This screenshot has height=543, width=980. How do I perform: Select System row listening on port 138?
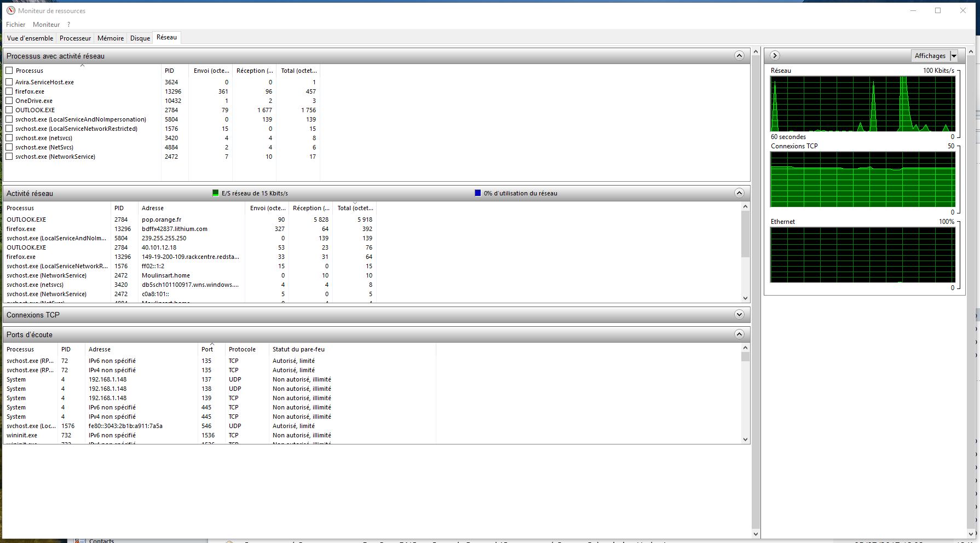(x=220, y=389)
